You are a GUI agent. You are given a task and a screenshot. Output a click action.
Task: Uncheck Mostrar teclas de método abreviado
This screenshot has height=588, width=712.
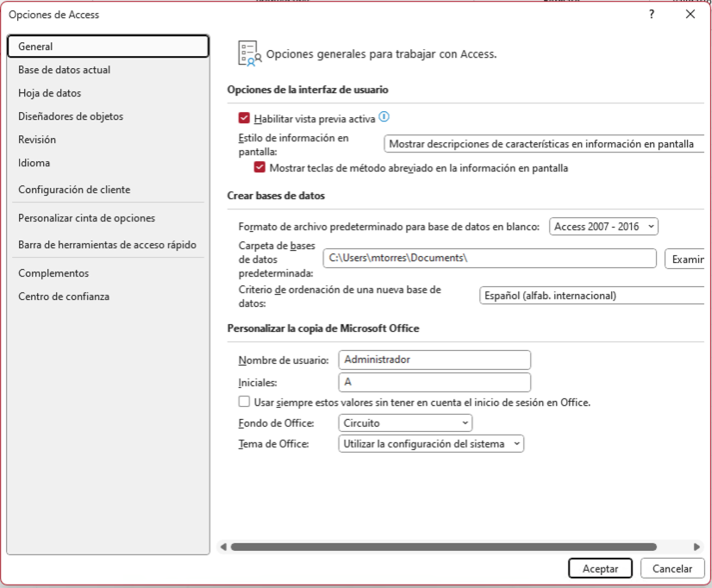[259, 168]
